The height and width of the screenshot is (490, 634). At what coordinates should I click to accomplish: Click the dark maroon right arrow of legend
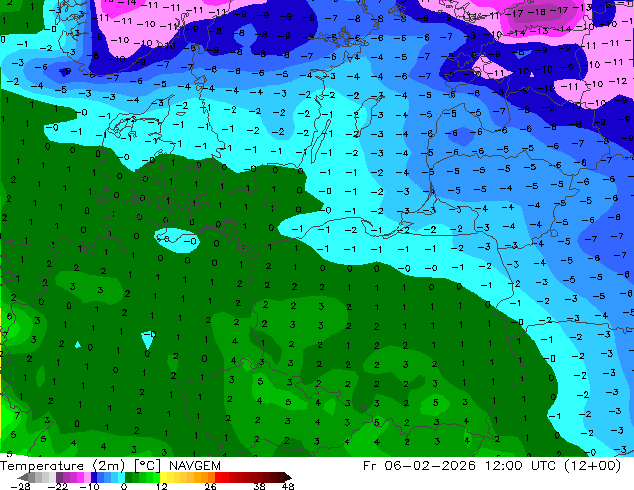[288, 477]
